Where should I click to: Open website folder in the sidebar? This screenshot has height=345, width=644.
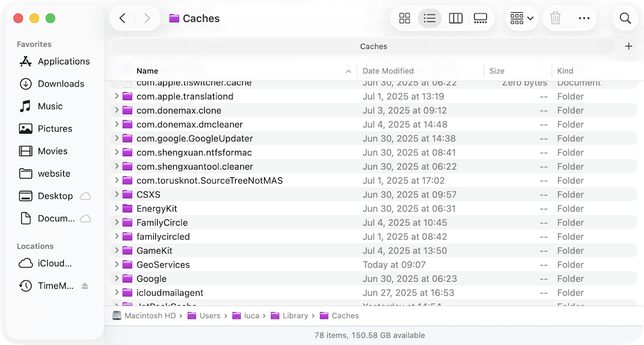click(45, 173)
